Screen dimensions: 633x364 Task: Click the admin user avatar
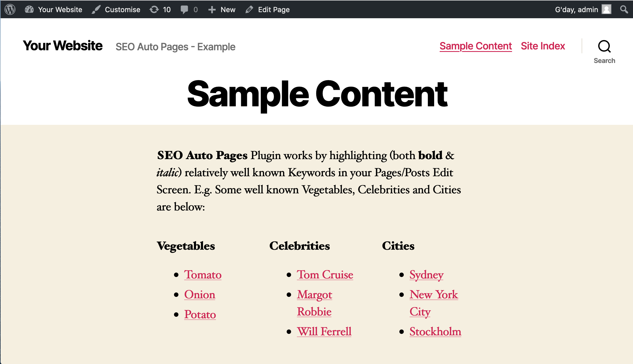pos(607,9)
